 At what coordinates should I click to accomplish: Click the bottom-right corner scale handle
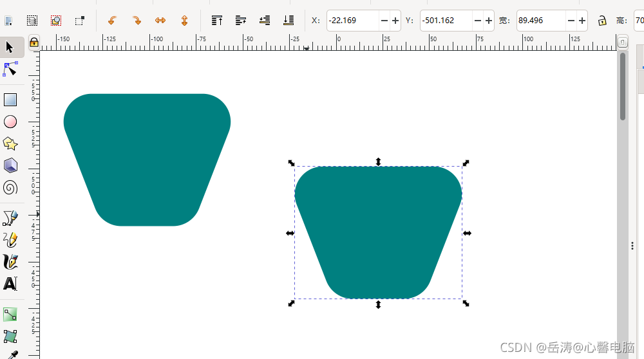466,303
